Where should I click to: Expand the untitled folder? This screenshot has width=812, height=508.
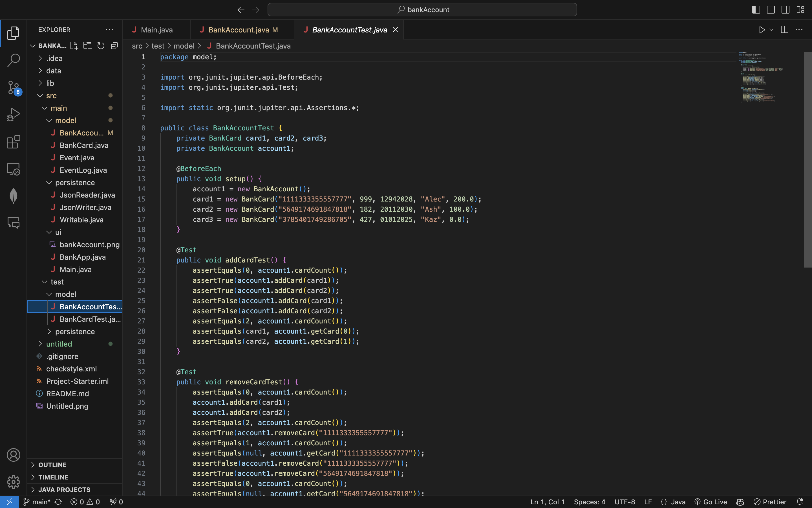click(x=74, y=344)
